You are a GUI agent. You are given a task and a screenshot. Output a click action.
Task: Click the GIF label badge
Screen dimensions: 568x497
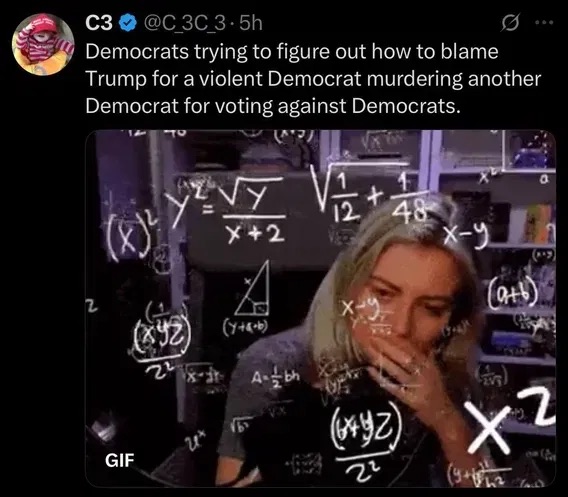coord(120,460)
